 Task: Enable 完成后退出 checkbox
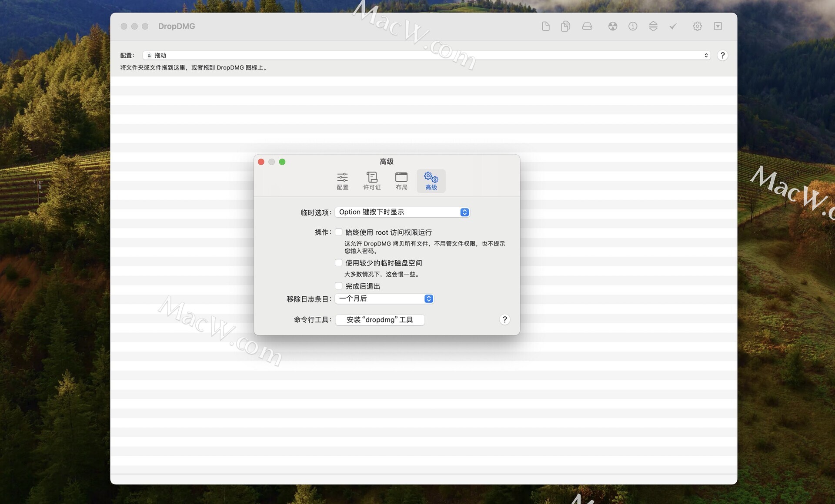[338, 286]
